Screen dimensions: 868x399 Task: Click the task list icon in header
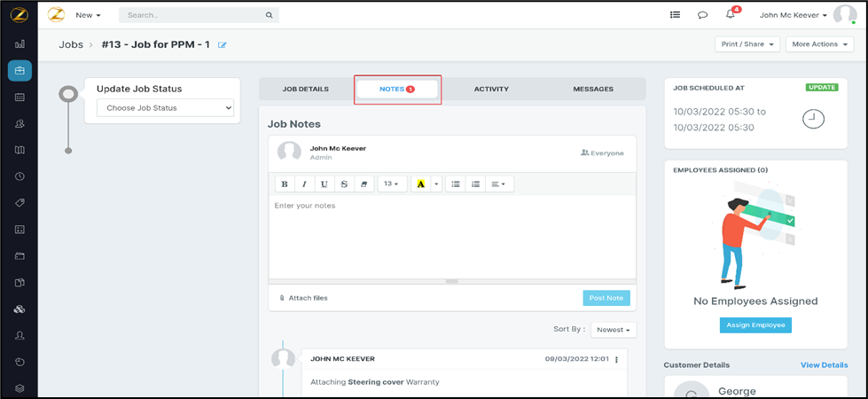pyautogui.click(x=675, y=15)
